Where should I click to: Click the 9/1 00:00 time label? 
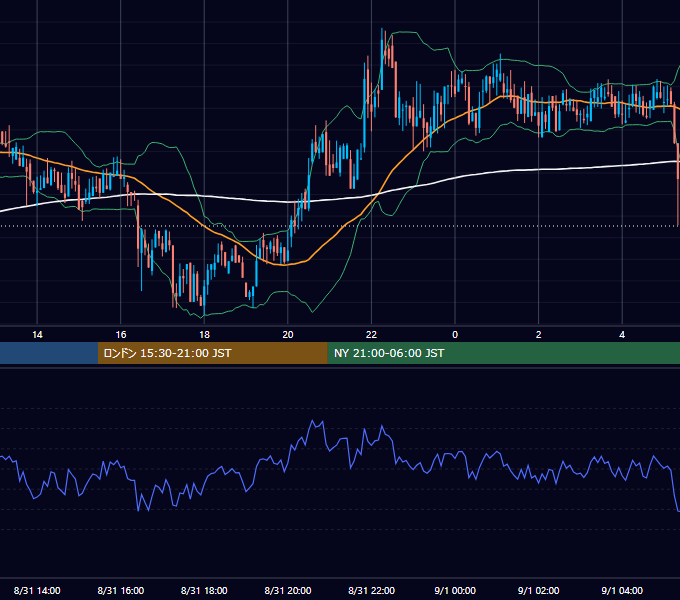pyautogui.click(x=455, y=590)
